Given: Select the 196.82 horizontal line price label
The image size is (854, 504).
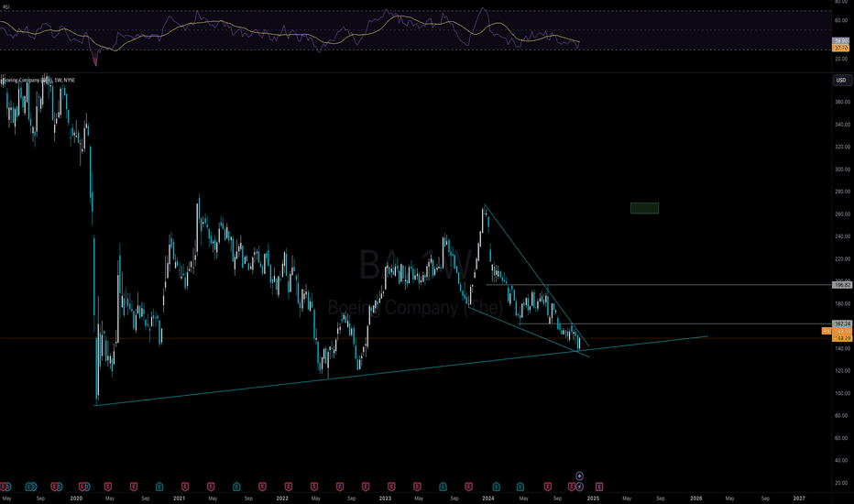Looking at the screenshot, I should tap(842, 285).
